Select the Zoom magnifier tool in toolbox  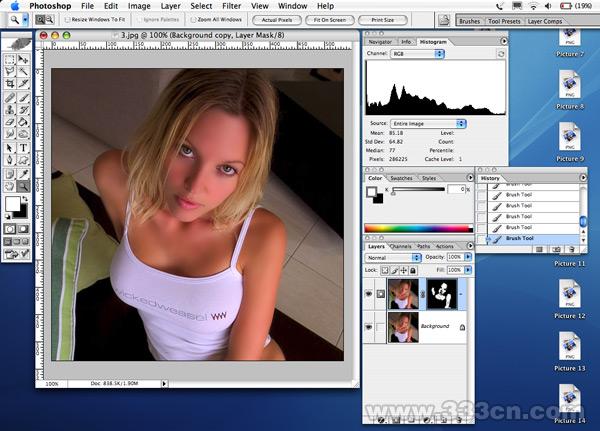(x=23, y=186)
